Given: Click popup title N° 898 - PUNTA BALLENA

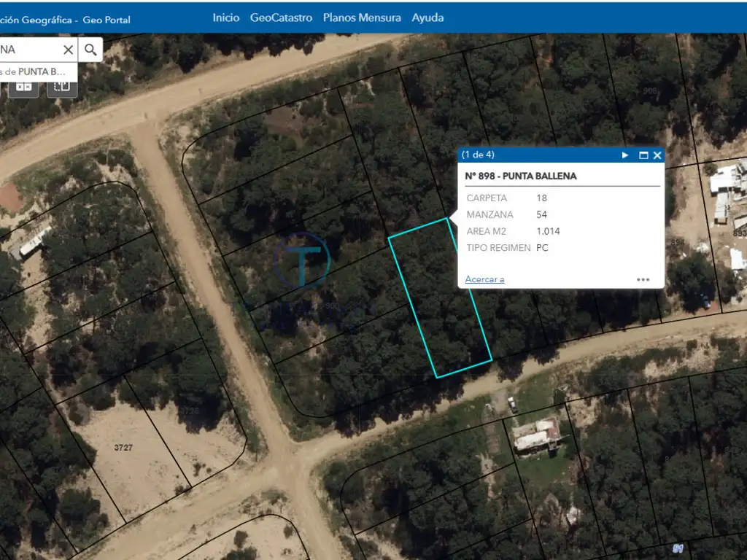Looking at the screenshot, I should pyautogui.click(x=521, y=176).
